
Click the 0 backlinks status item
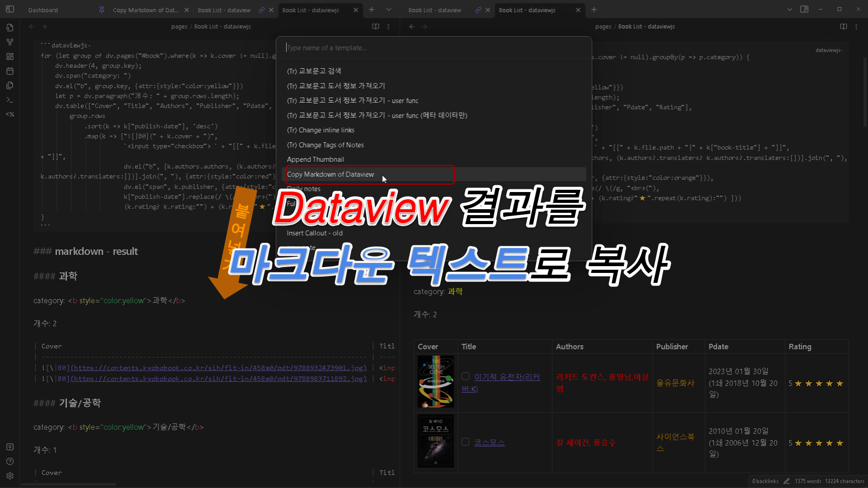pyautogui.click(x=765, y=481)
